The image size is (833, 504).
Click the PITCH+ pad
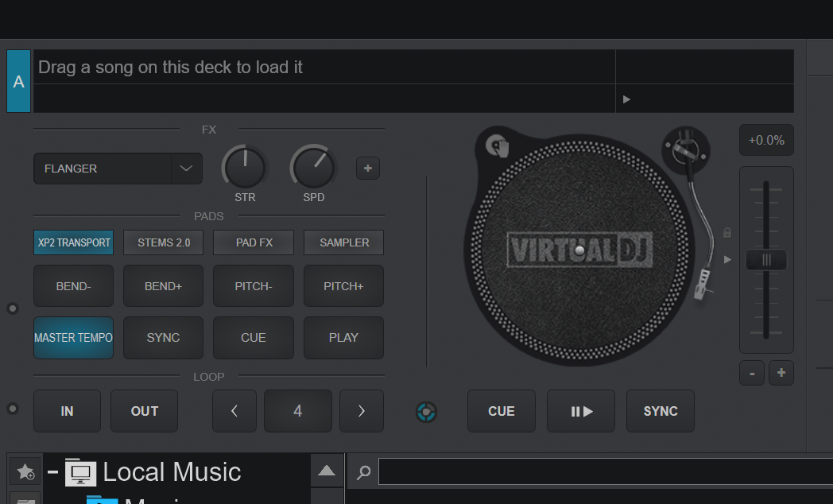(343, 286)
